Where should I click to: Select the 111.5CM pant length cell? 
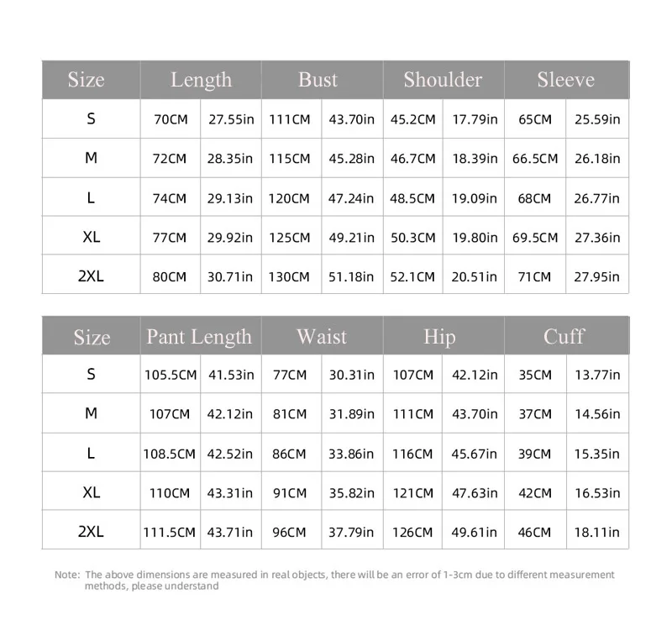coord(169,533)
